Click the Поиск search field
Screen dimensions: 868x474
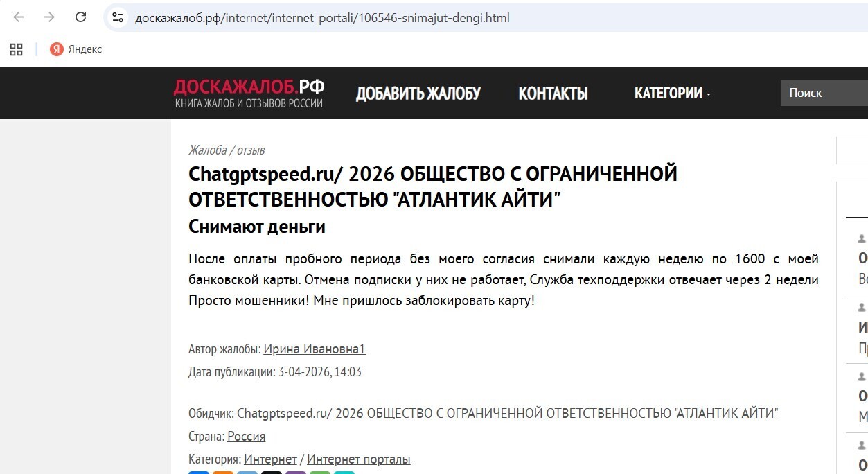(x=824, y=93)
